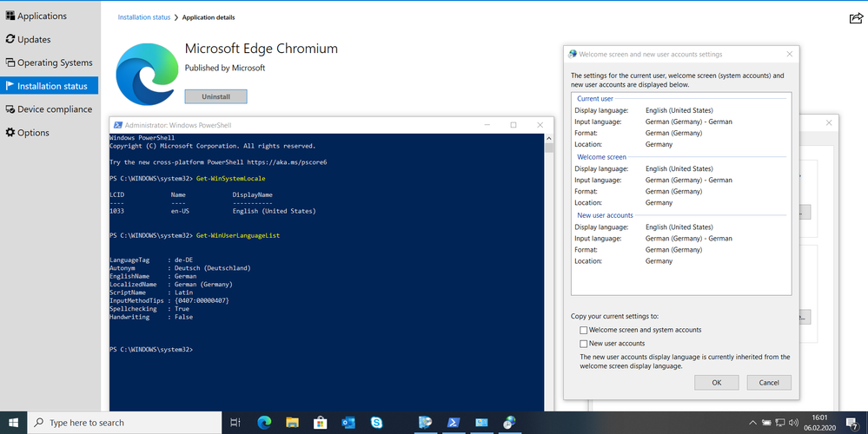
Task: Close the PowerShell window
Action: [540, 125]
